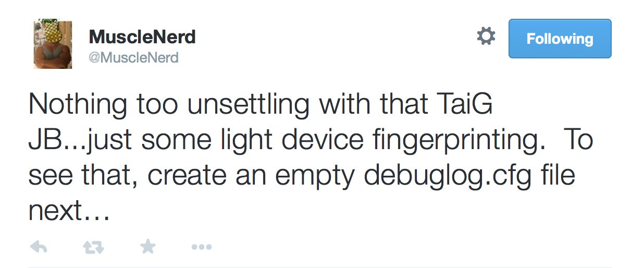Favorite the tweet with the star icon
The height and width of the screenshot is (268, 644).
[x=148, y=247]
